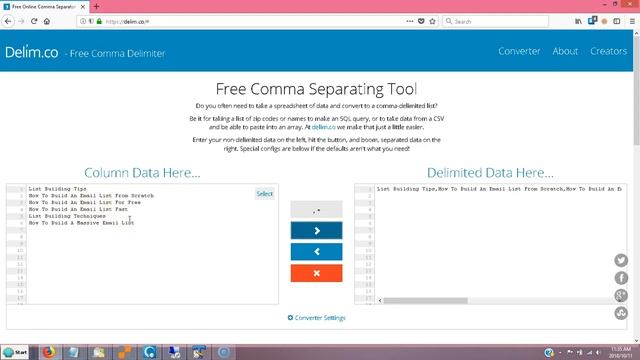Click the Delim.co logo
The height and width of the screenshot is (360, 640).
31,52
